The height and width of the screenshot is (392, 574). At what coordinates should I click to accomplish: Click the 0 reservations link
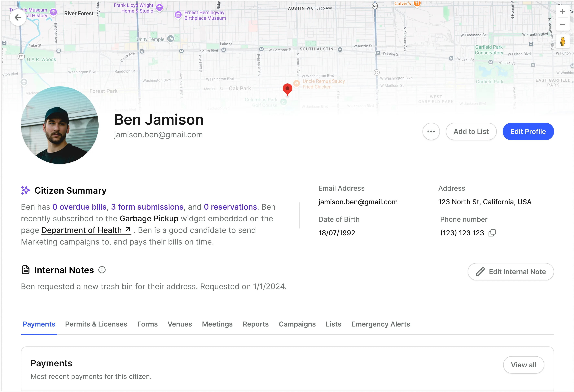tap(231, 207)
